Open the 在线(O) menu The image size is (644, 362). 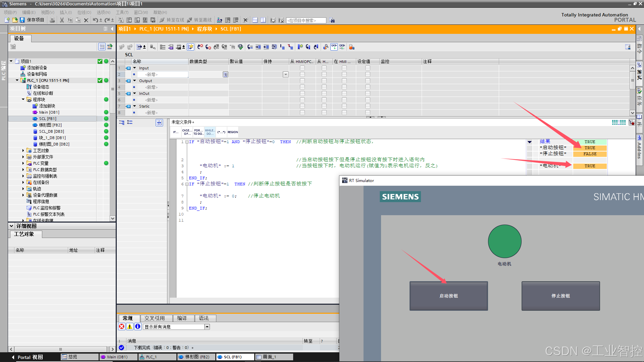tap(84, 12)
